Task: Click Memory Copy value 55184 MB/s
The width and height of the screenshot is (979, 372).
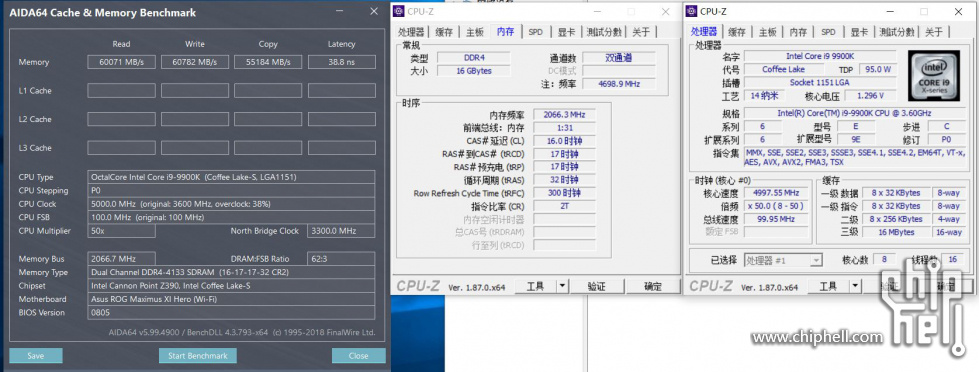Action: pyautogui.click(x=268, y=62)
